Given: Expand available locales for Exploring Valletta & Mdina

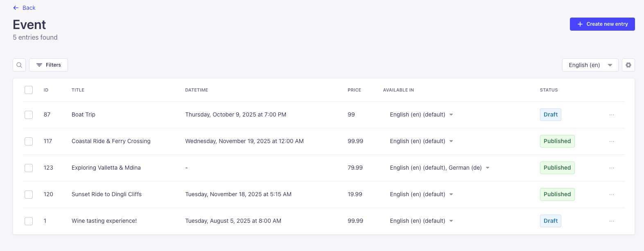Looking at the screenshot, I should 488,168.
